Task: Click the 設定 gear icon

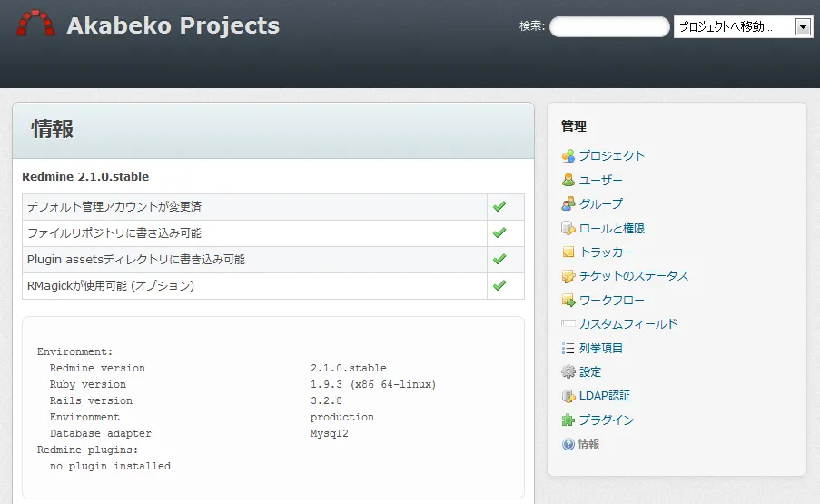Action: click(x=568, y=371)
